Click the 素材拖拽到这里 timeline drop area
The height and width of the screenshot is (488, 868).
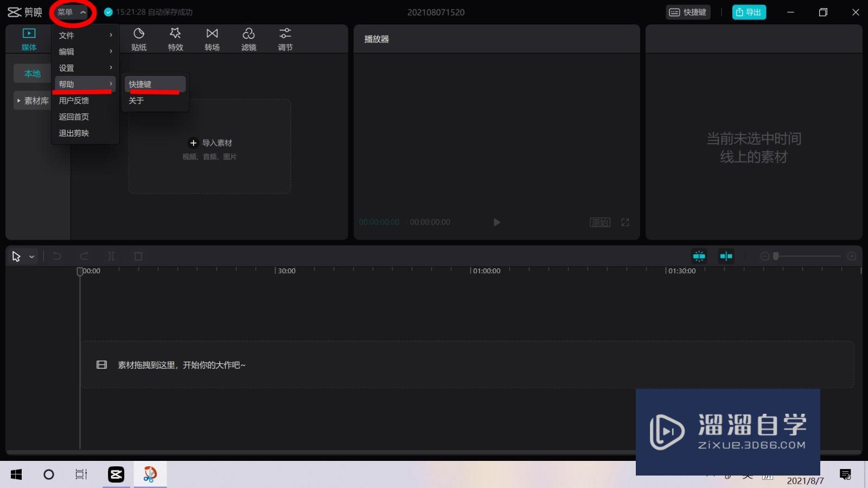[468, 364]
